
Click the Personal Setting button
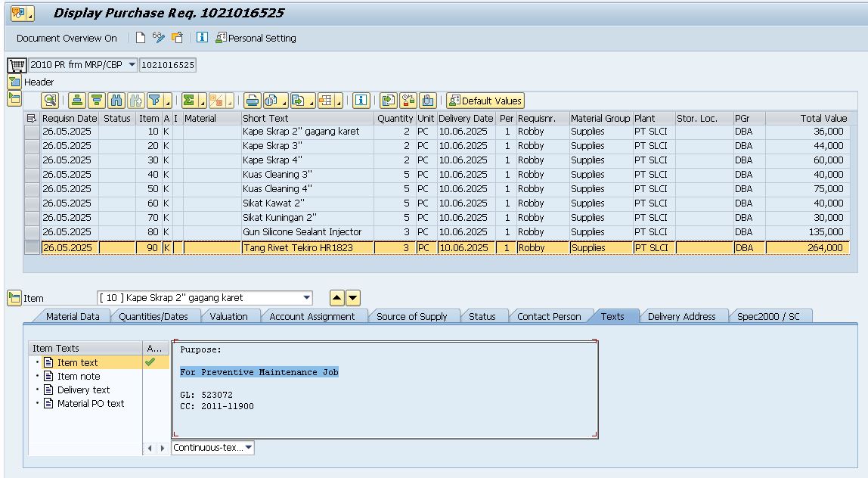pyautogui.click(x=256, y=39)
